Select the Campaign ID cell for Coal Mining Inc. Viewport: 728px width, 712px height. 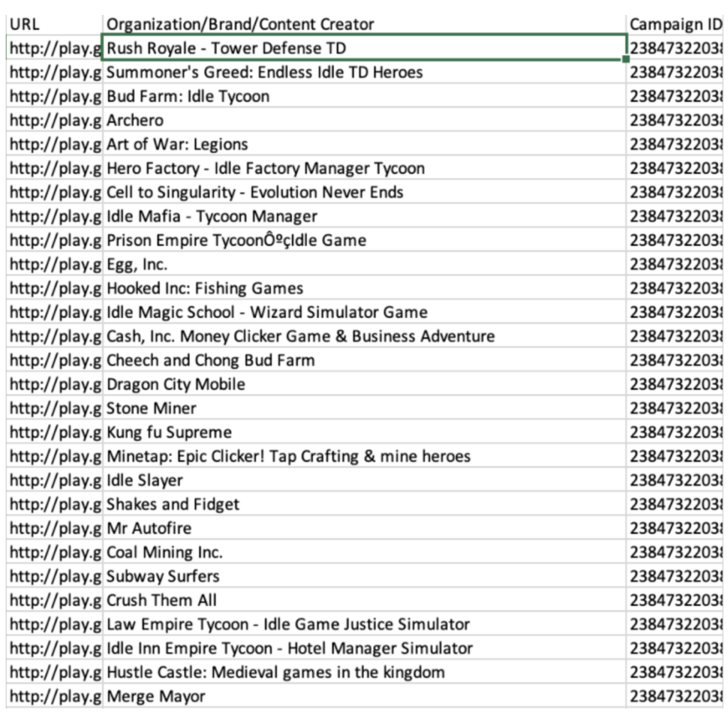click(x=675, y=552)
